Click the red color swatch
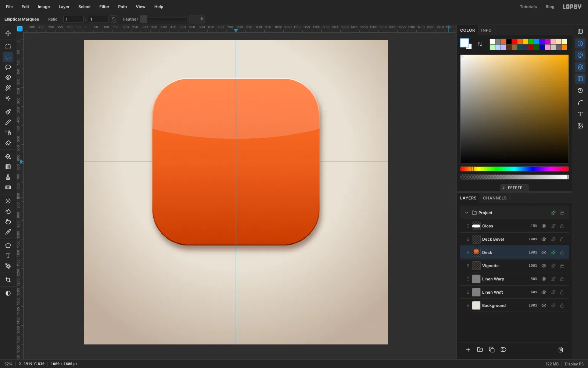 click(514, 42)
